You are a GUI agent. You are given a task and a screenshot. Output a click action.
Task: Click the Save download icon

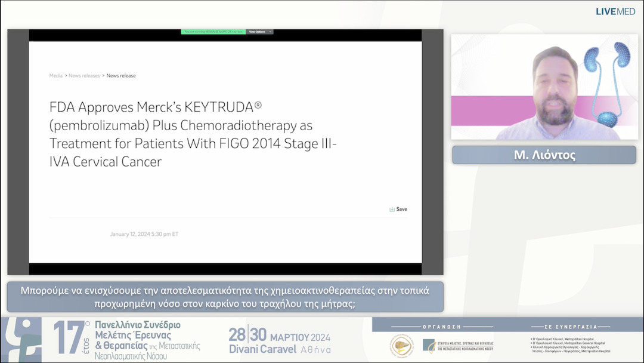392,209
